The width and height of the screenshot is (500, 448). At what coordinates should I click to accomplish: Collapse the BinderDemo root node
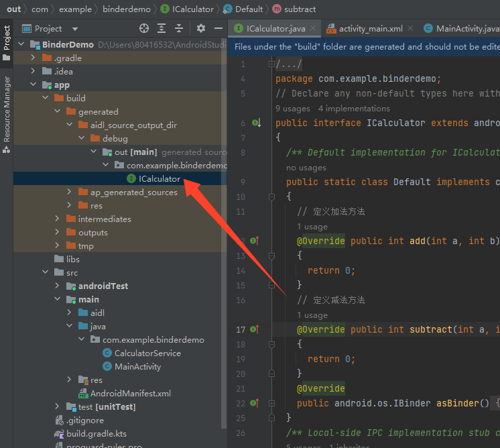21,44
